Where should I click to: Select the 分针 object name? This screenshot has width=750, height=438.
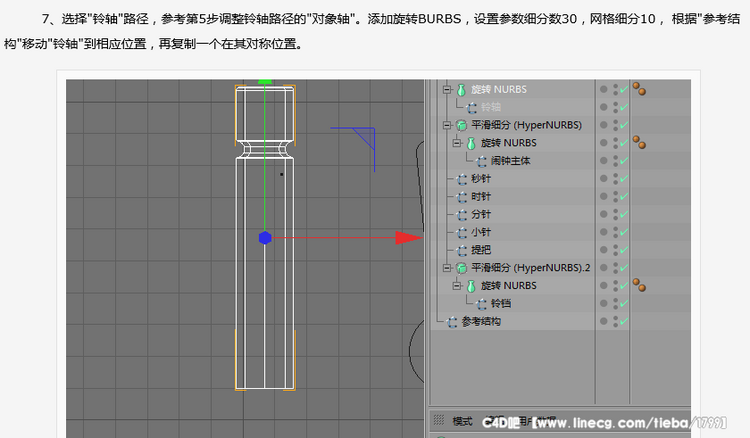click(481, 214)
